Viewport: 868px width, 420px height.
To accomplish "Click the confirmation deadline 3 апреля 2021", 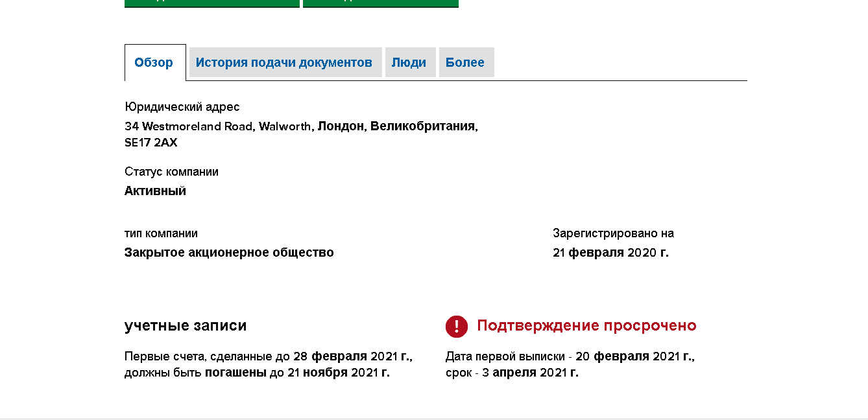I will pyautogui.click(x=530, y=373).
